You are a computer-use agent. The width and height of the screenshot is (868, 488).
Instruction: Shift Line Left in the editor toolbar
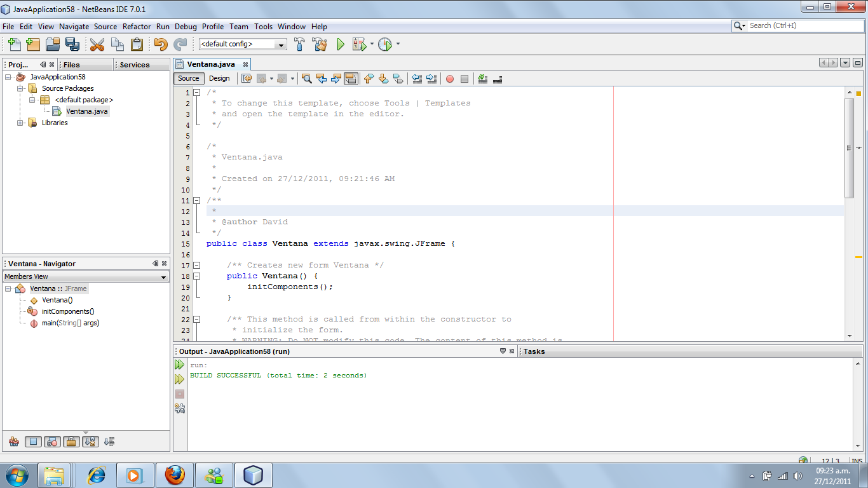[x=417, y=79]
